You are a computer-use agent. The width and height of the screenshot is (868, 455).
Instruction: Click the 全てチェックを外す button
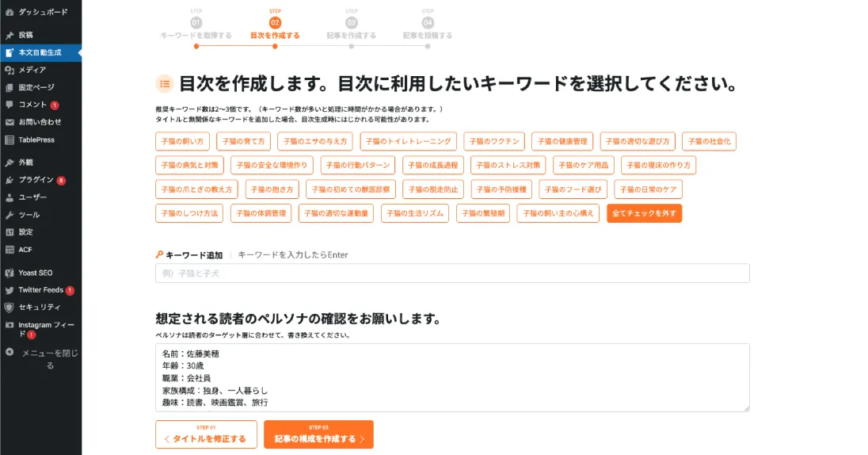[x=644, y=213]
